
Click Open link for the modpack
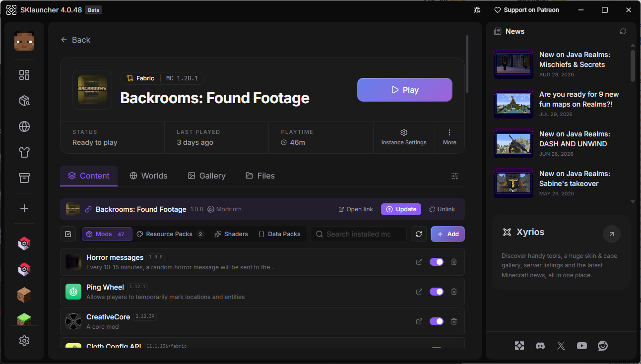pyautogui.click(x=356, y=209)
